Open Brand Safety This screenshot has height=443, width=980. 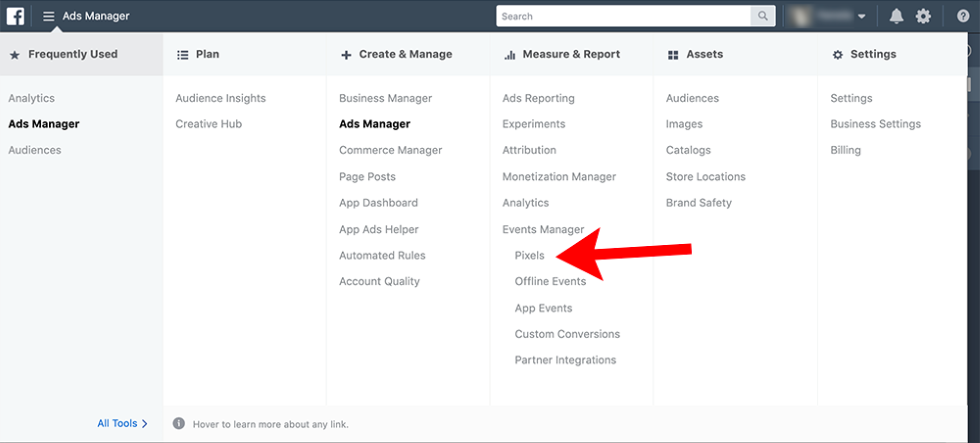(x=699, y=202)
